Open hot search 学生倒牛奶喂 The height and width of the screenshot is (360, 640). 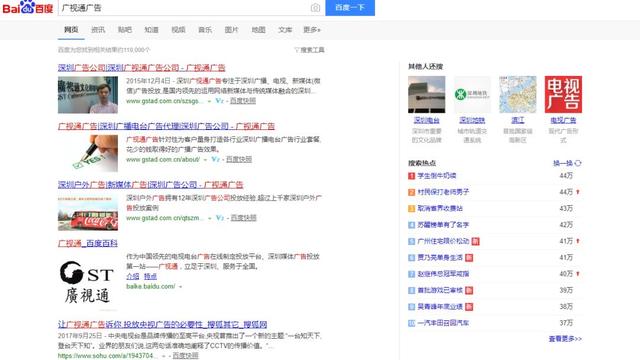pyautogui.click(x=437, y=176)
